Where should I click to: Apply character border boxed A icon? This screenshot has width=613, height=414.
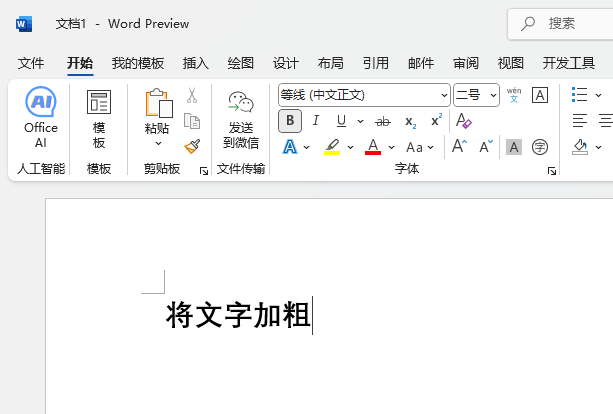click(540, 95)
